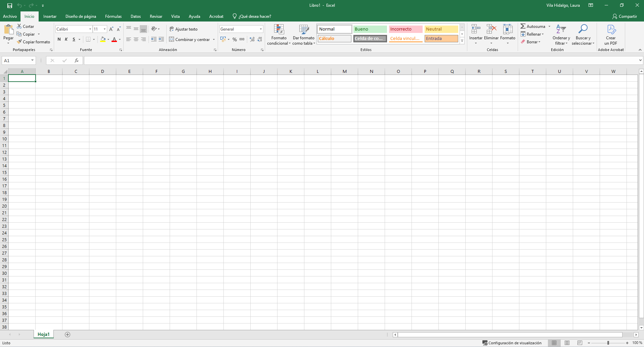644x347 pixels.
Task: Expand the General number format dropdown
Action: 261,29
